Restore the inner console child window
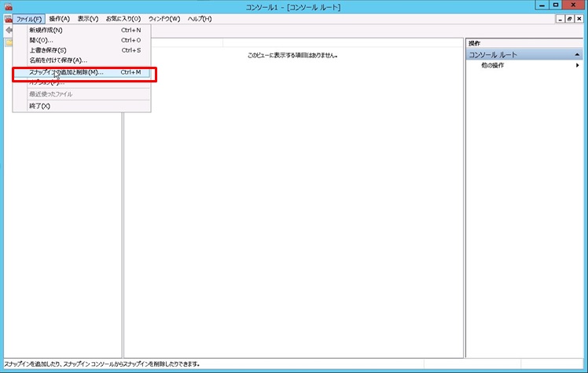The image size is (588, 373). (x=570, y=18)
